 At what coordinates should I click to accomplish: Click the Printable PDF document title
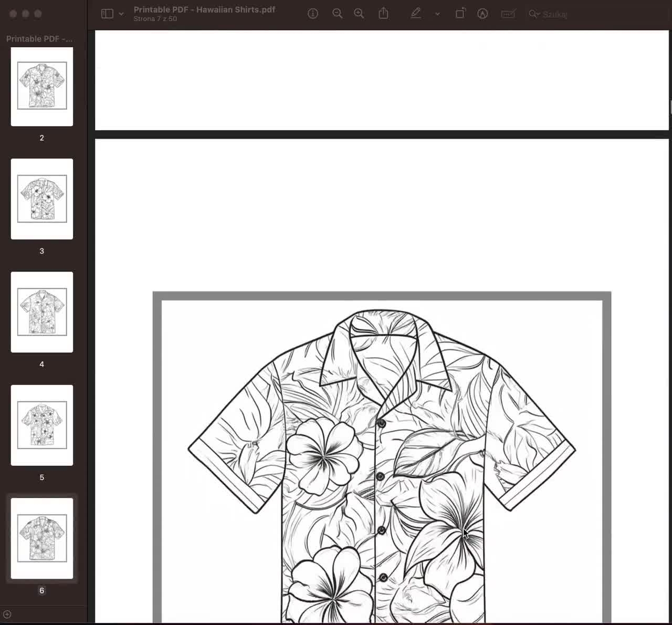204,9
